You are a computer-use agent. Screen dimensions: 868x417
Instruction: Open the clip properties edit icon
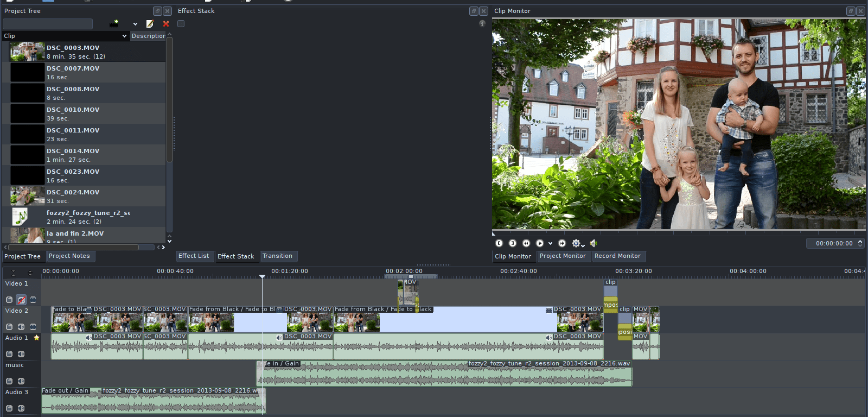coord(150,24)
